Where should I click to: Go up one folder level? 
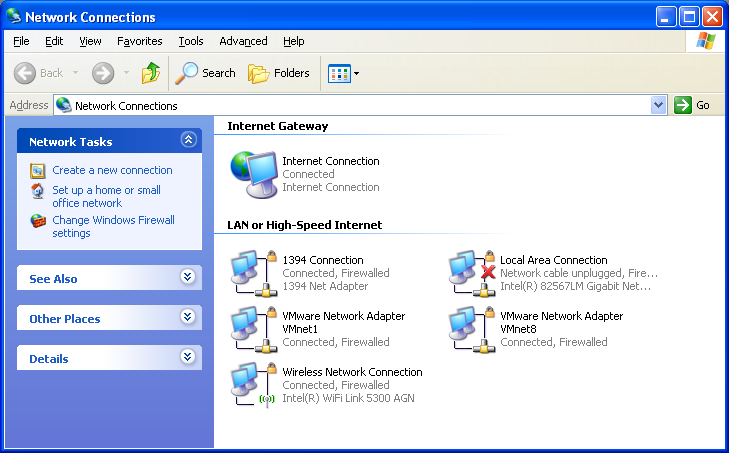pyautogui.click(x=151, y=73)
